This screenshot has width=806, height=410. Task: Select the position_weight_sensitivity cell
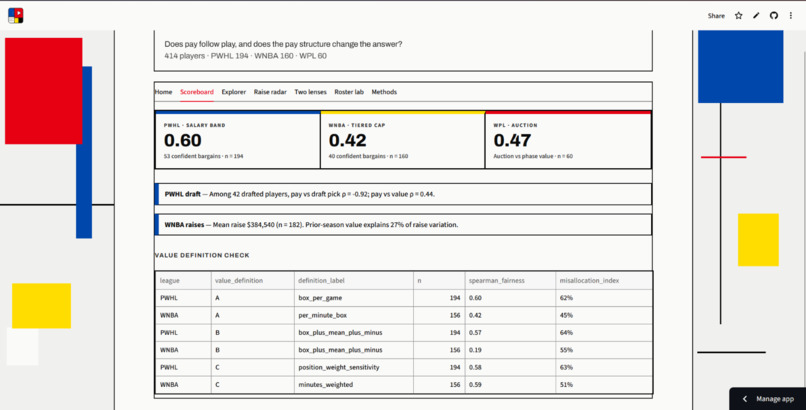coord(354,367)
